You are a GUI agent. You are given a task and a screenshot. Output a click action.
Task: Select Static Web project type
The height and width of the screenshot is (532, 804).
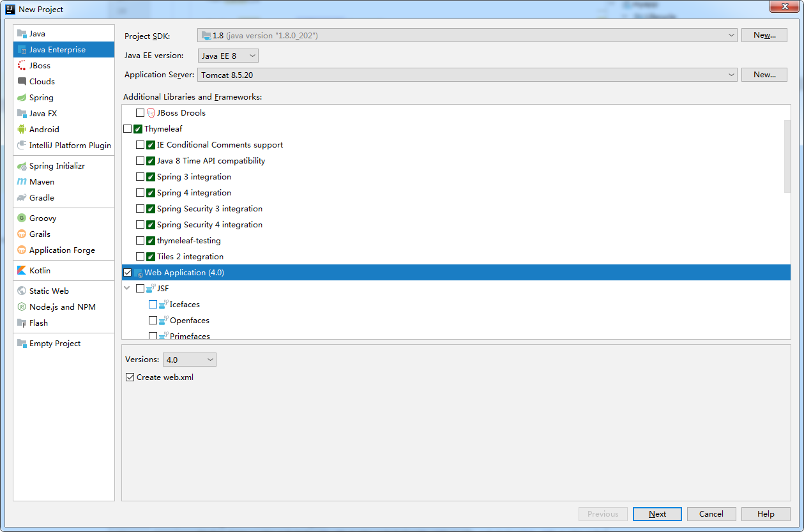click(x=64, y=291)
